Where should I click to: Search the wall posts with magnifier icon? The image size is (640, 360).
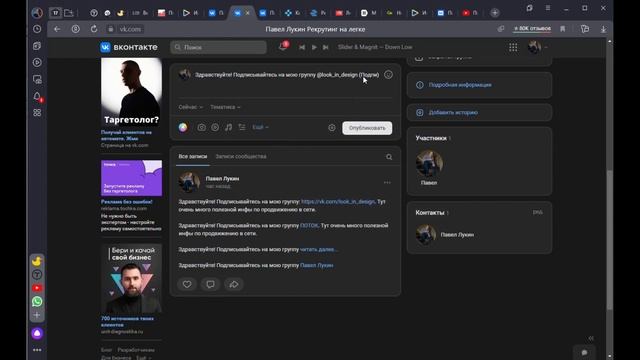389,157
